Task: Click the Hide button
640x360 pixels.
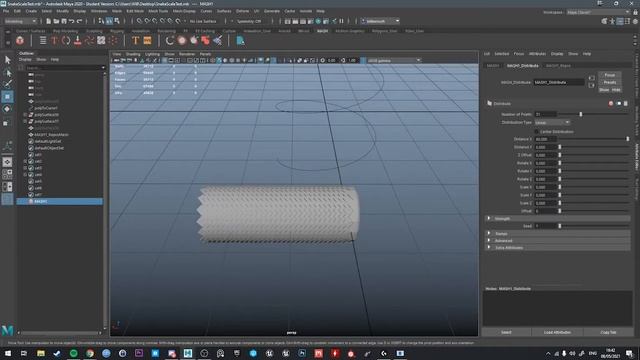Action: coord(616,90)
